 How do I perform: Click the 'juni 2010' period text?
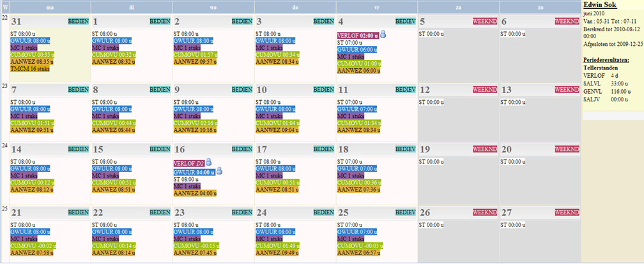(x=594, y=13)
